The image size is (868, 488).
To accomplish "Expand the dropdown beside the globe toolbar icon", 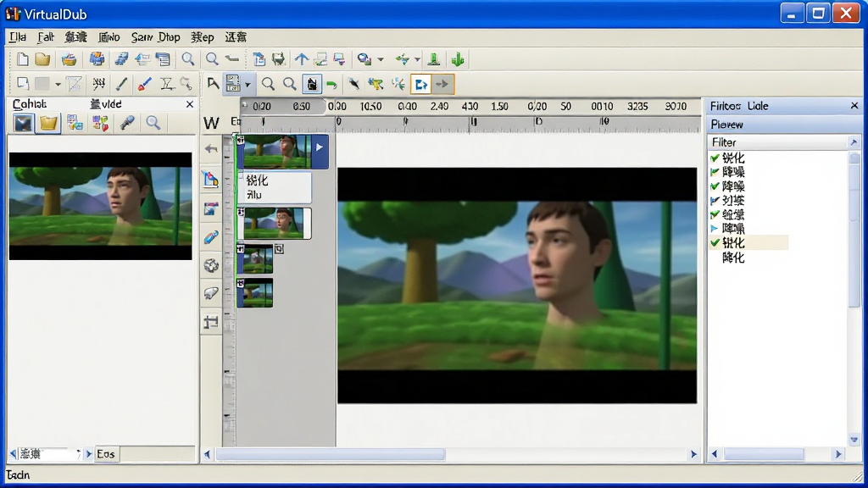I will tap(381, 59).
